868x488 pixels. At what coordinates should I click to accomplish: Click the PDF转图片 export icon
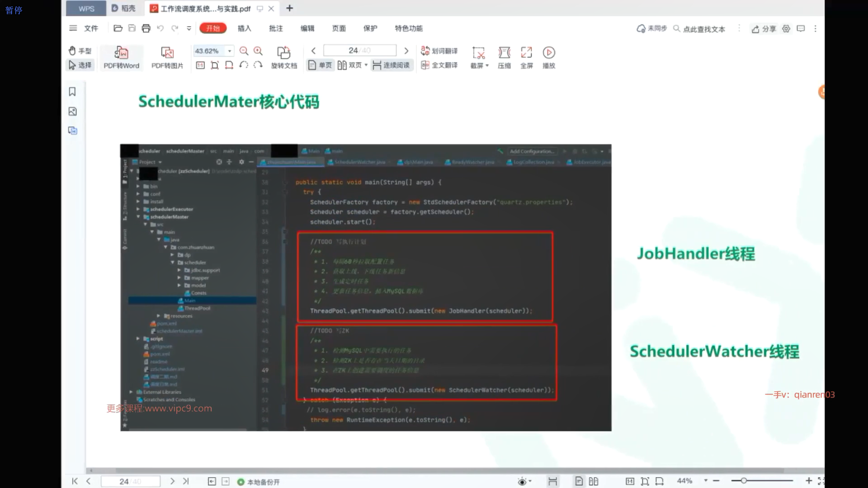point(167,53)
